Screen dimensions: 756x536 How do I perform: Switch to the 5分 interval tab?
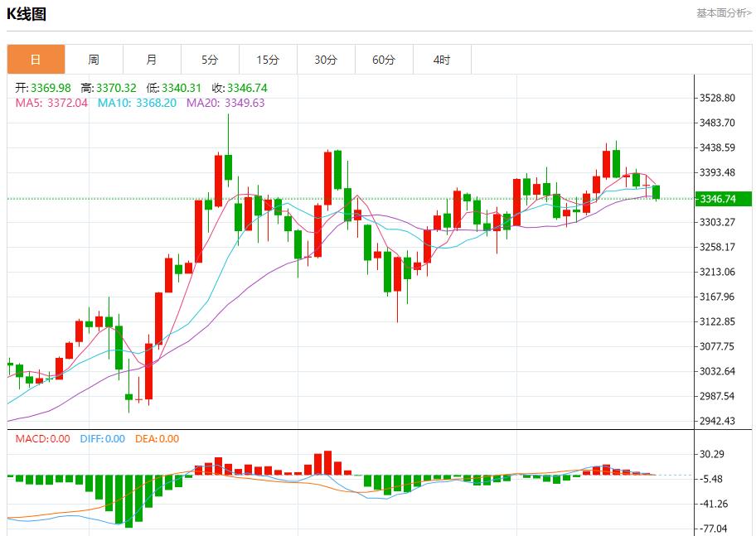point(210,60)
